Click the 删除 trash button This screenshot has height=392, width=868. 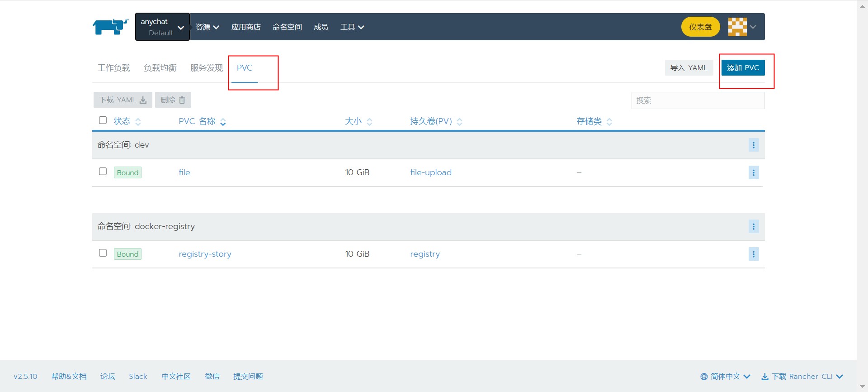[173, 100]
